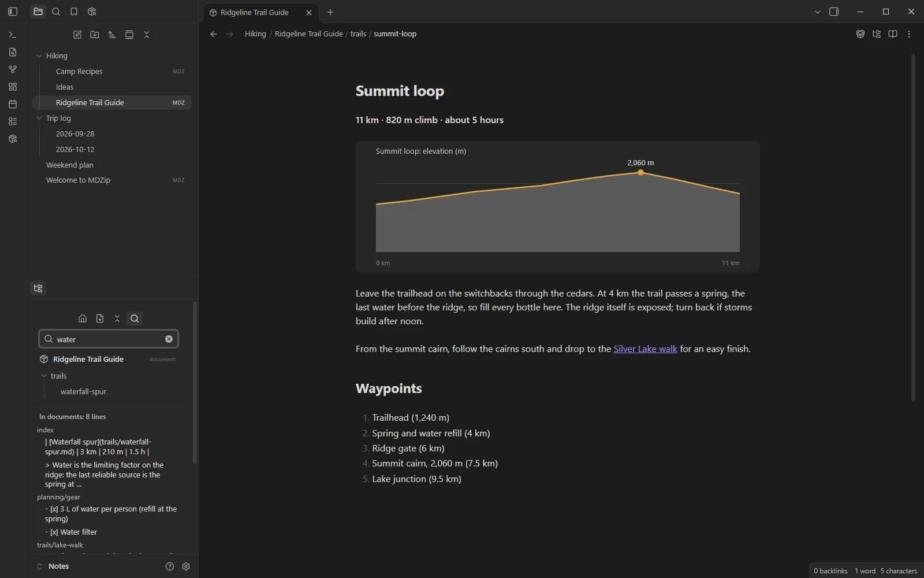Screen dimensions: 924x578
Task: Open the tab list dropdown chevron
Action: [817, 12]
